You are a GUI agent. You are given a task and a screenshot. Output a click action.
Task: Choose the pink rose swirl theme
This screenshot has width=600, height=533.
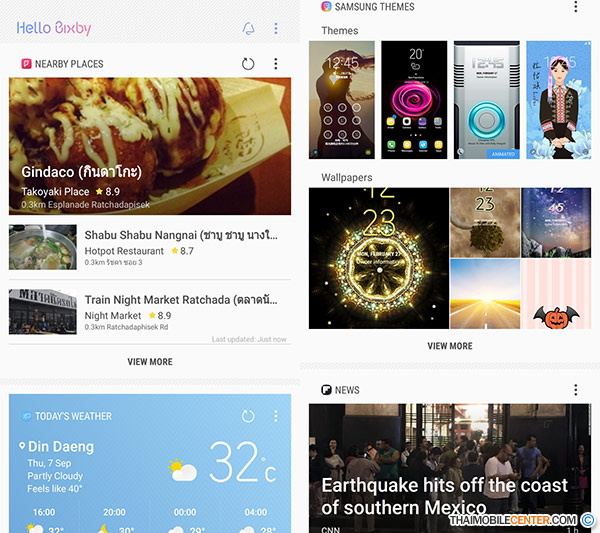[x=414, y=100]
